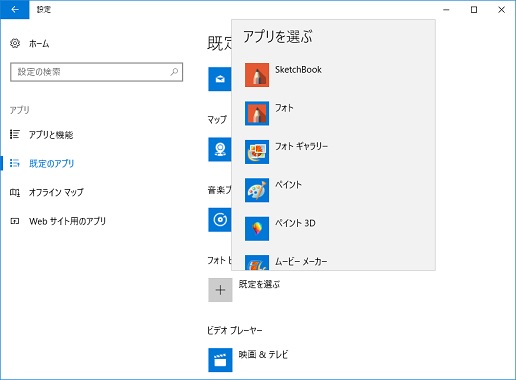Click the settings search field
Viewport: 516px width, 380px height.
pyautogui.click(x=96, y=72)
